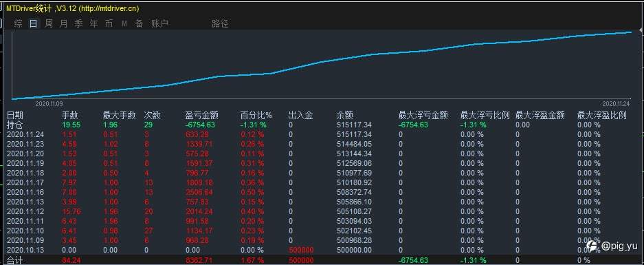Click the 最大浮盈比例 column header

602,116
